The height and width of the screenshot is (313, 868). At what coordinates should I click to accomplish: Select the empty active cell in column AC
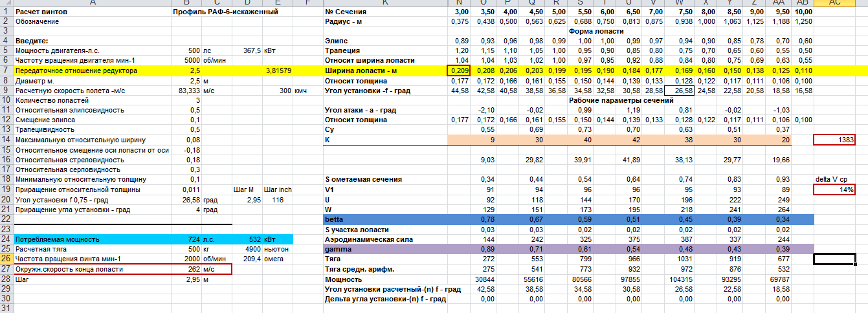point(834,259)
